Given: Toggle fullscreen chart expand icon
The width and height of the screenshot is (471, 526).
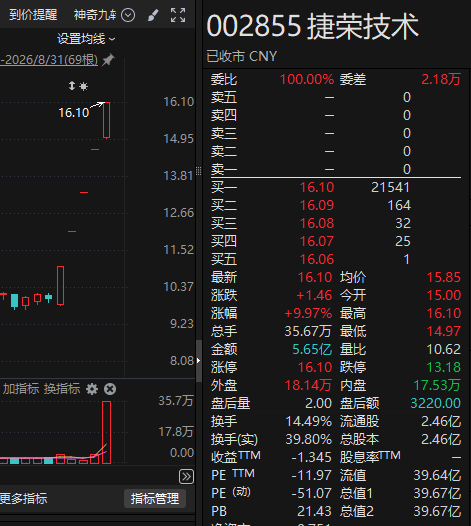Looking at the screenshot, I should [178, 15].
